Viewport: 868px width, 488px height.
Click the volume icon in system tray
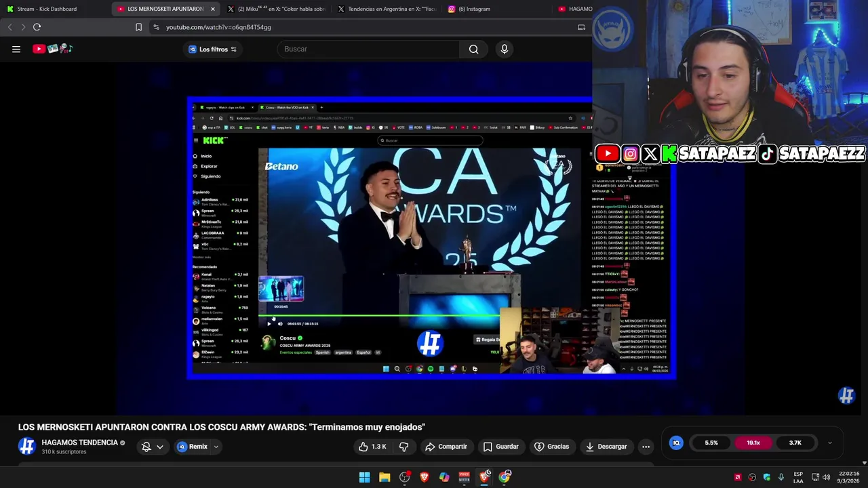pyautogui.click(x=827, y=477)
